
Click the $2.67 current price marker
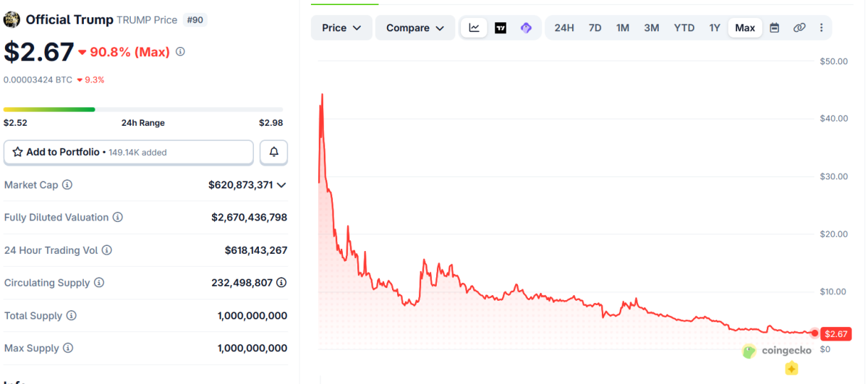coord(835,333)
